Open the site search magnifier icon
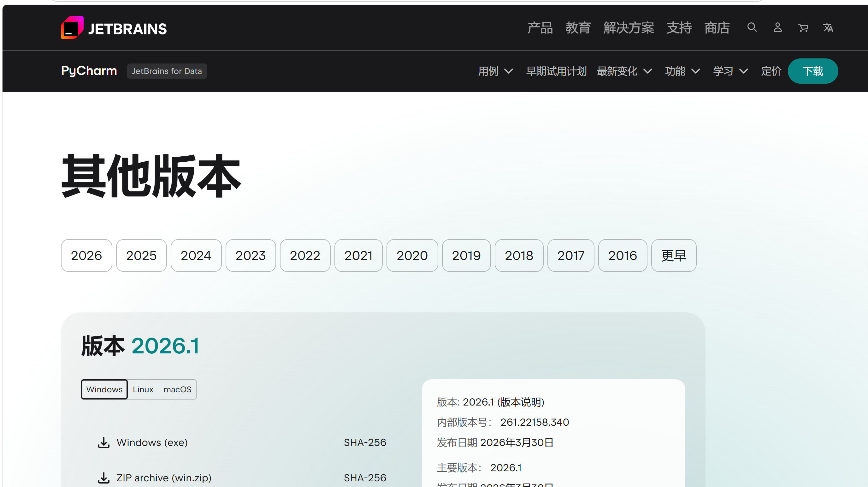868x487 pixels. tap(752, 27)
